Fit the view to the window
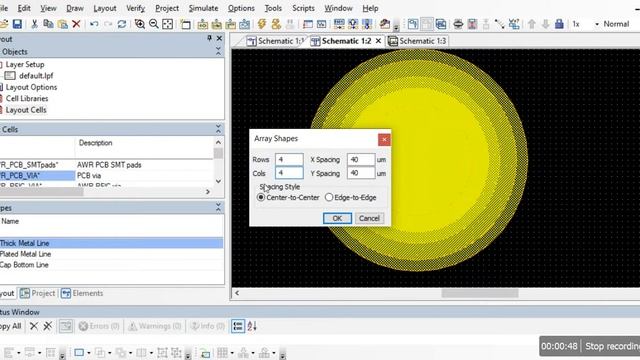The height and width of the screenshot is (360, 640). 167,24
